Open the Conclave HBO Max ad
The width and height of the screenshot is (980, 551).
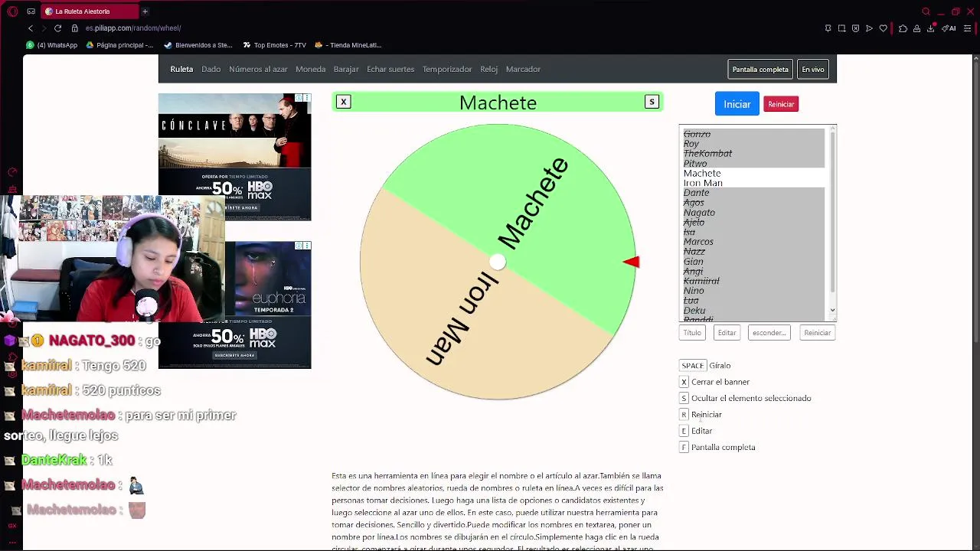coord(234,157)
